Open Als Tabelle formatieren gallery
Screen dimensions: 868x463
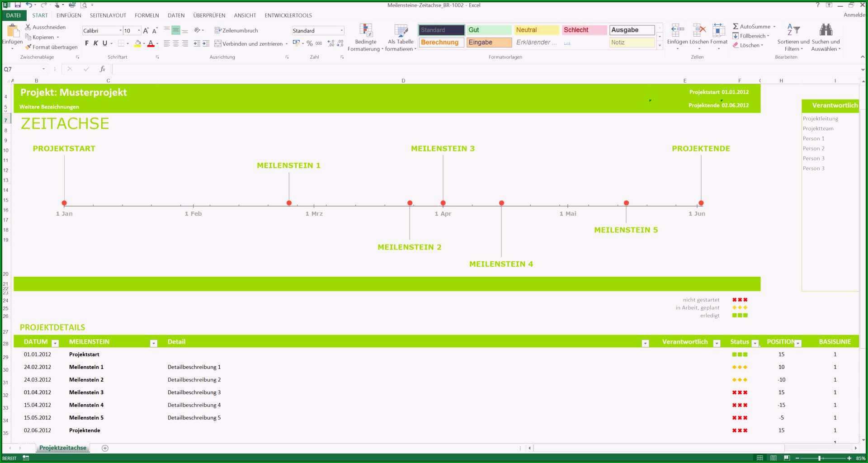[x=401, y=37]
